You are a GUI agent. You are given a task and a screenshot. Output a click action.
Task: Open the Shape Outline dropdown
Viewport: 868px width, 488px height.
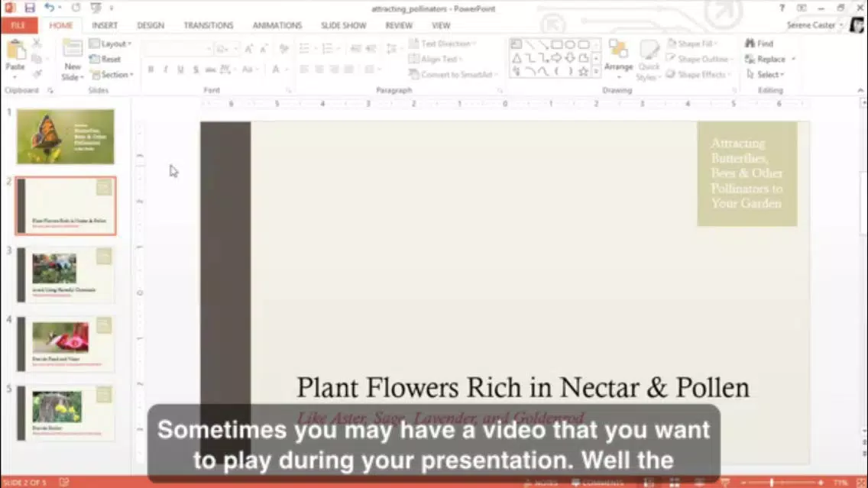pos(698,59)
